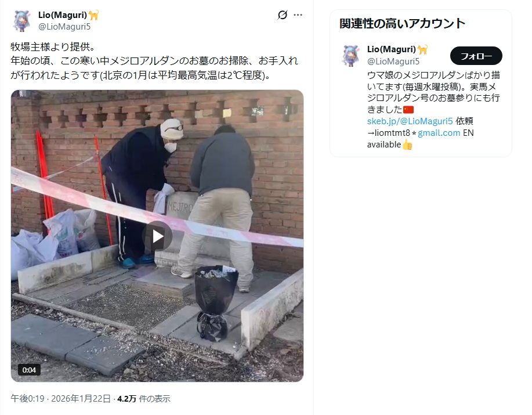532x415 pixels.
Task: Click the フォロー follow button
Action: click(476, 56)
